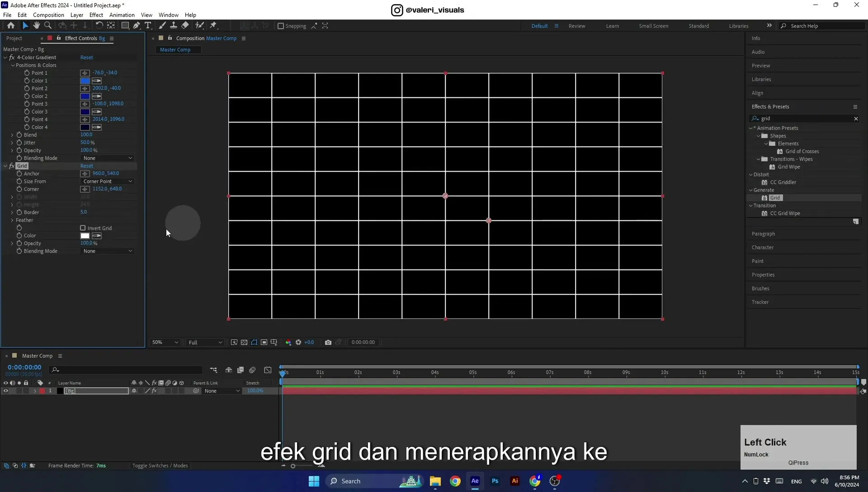The height and width of the screenshot is (492, 868).
Task: Select the Horizontal Type tool
Action: pos(148,26)
